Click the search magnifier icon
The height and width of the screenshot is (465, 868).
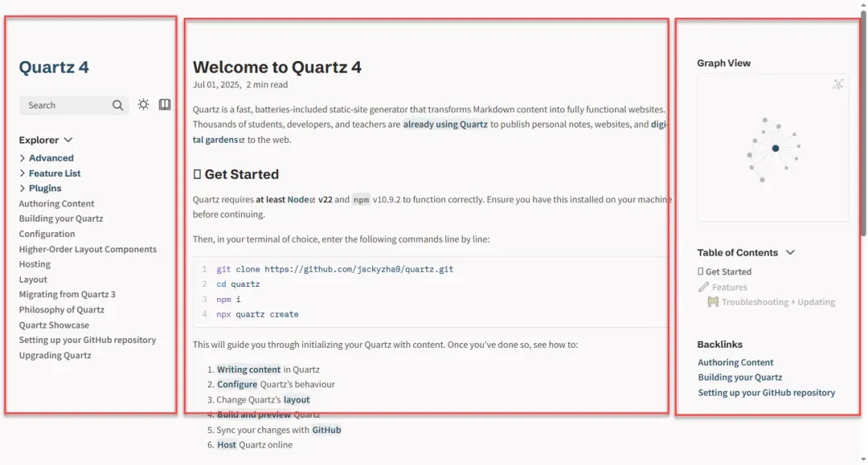[x=117, y=105]
